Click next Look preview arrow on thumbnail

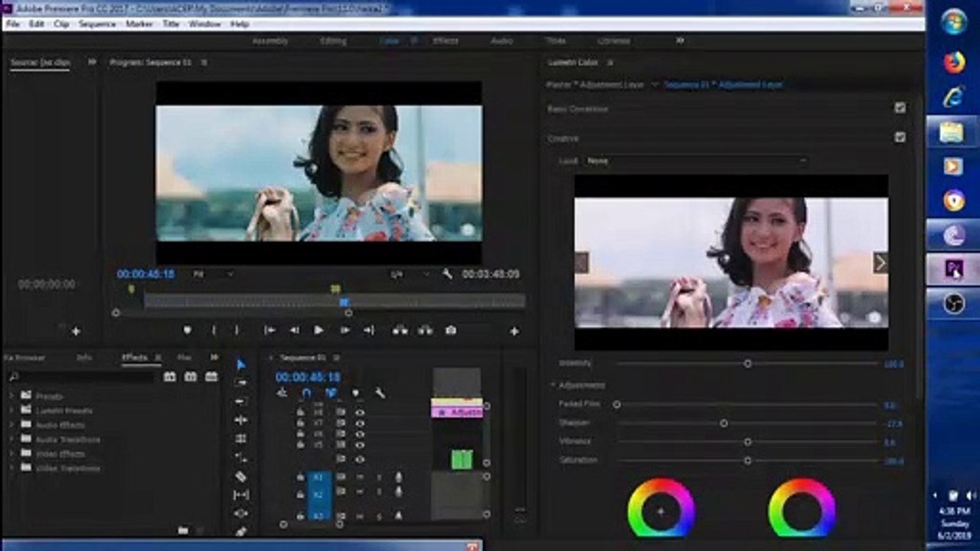pos(880,263)
